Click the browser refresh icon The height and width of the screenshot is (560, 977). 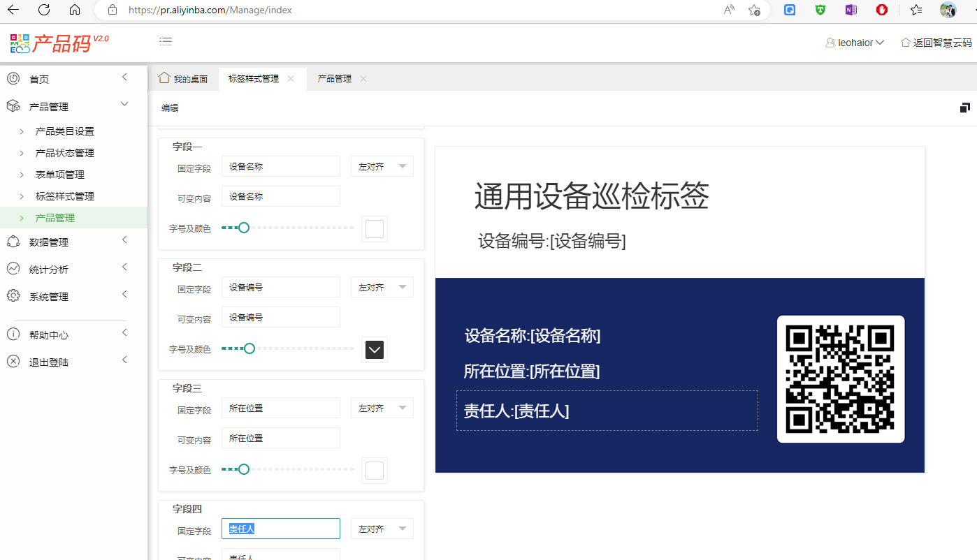[44, 10]
